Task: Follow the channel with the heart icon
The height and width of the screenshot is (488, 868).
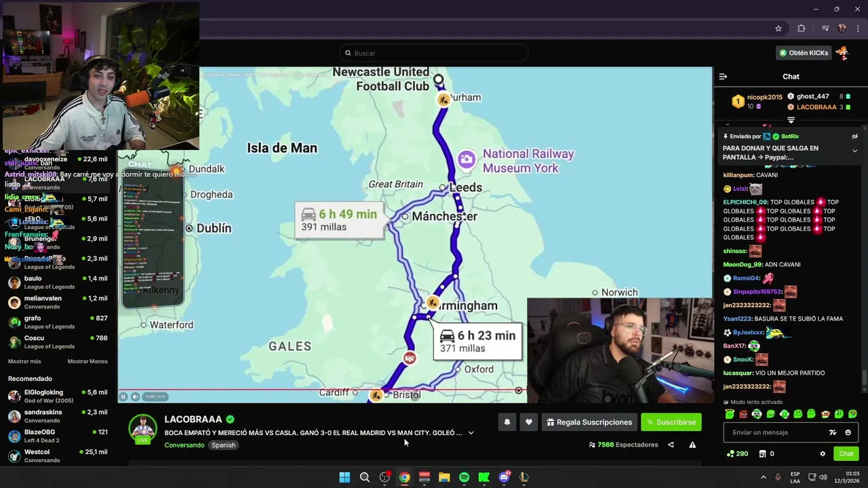Action: (529, 422)
